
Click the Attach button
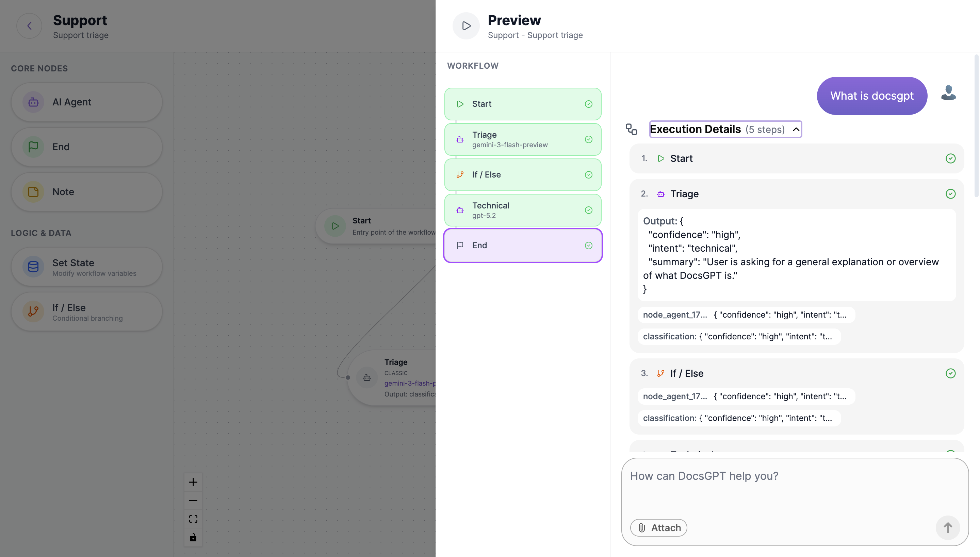658,527
